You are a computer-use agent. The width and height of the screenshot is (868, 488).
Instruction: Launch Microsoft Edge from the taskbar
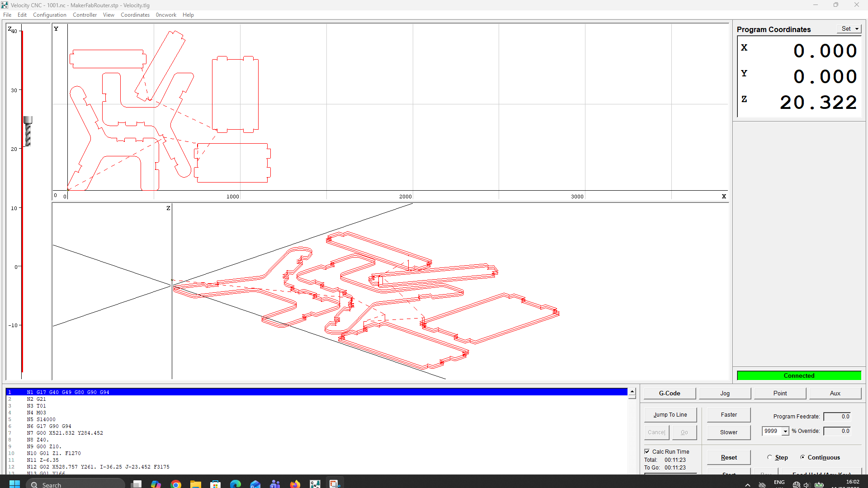[235, 484]
